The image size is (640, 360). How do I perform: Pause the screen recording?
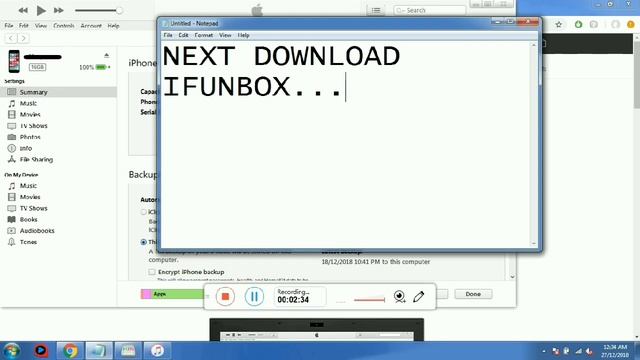point(254,296)
